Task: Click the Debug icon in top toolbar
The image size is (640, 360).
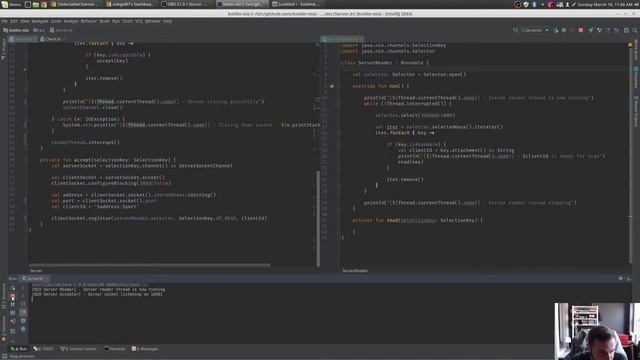Action: coord(564,30)
